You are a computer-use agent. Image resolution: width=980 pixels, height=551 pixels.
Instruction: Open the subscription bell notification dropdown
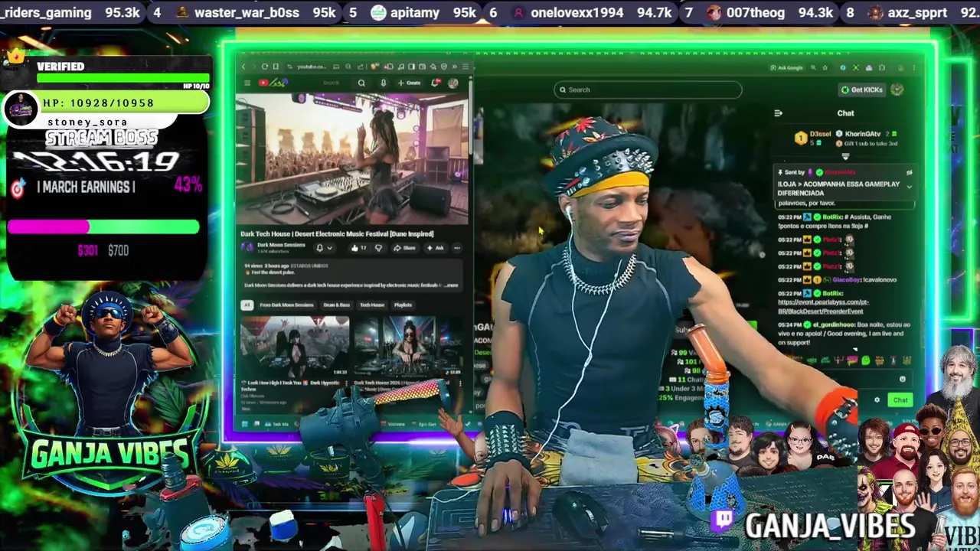pyautogui.click(x=325, y=248)
